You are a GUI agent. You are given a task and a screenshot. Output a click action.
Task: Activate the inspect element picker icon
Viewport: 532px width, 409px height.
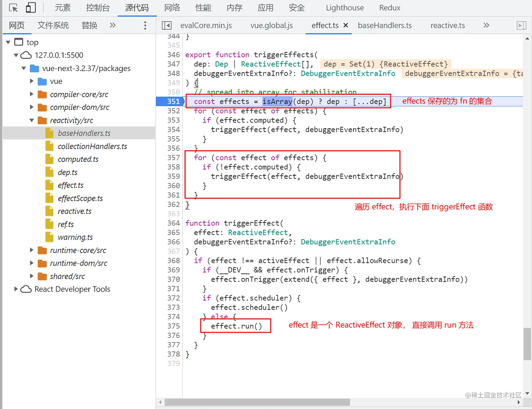coord(13,8)
